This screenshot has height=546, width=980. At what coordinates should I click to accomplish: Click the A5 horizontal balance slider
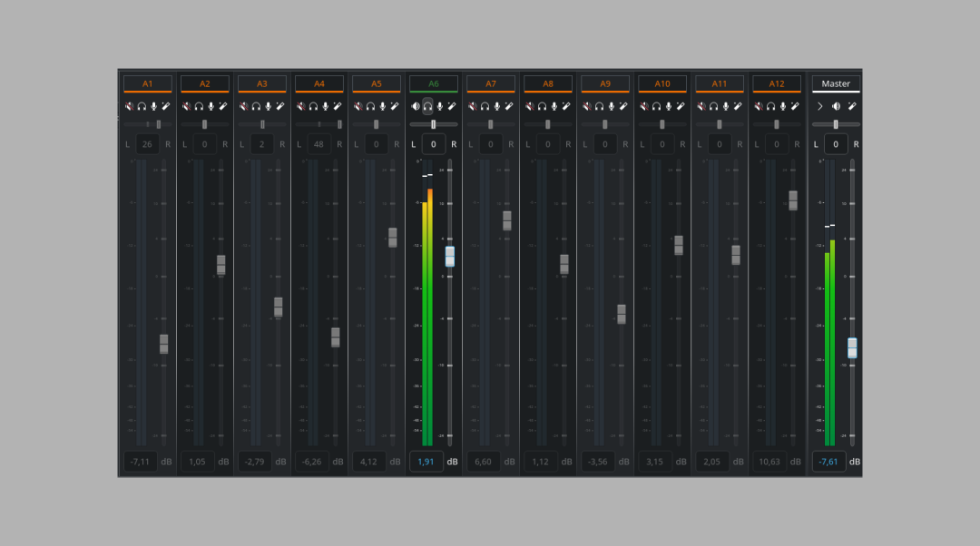pos(376,124)
